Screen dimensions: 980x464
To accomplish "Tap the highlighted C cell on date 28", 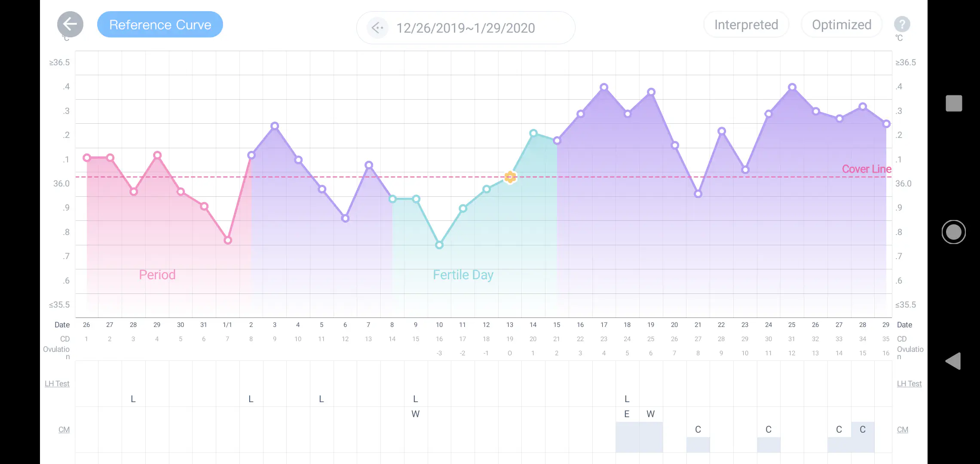I will tap(862, 430).
